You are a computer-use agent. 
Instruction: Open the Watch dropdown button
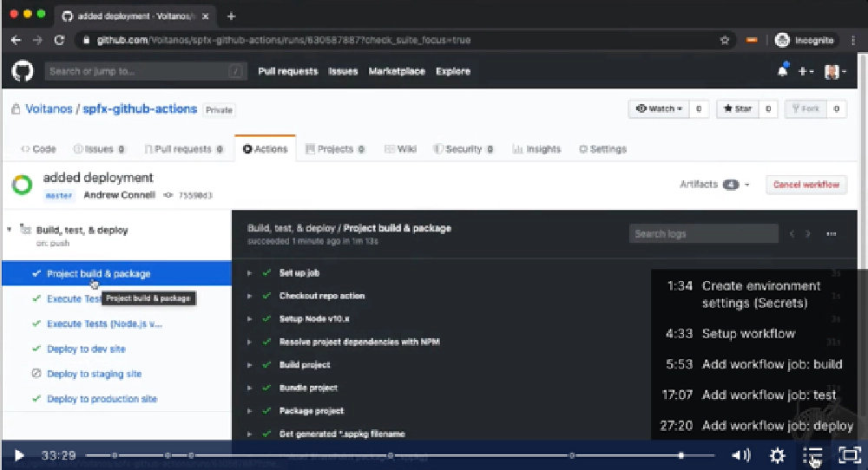[x=659, y=109]
